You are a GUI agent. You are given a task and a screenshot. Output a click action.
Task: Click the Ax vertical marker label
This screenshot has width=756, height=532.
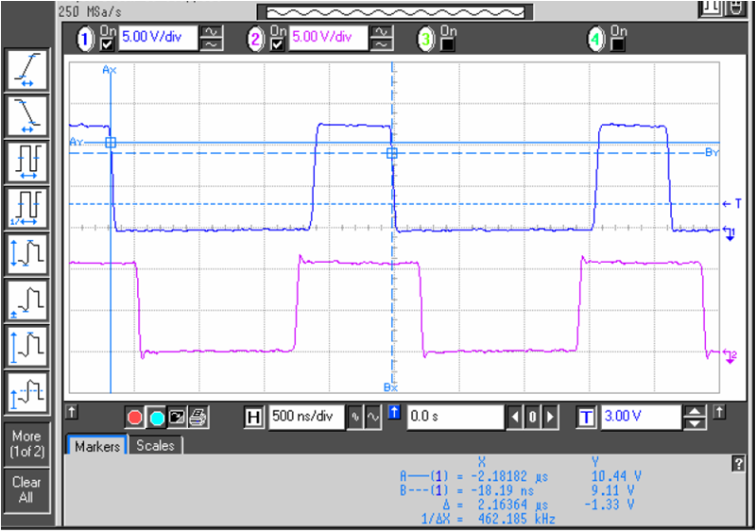point(110,71)
